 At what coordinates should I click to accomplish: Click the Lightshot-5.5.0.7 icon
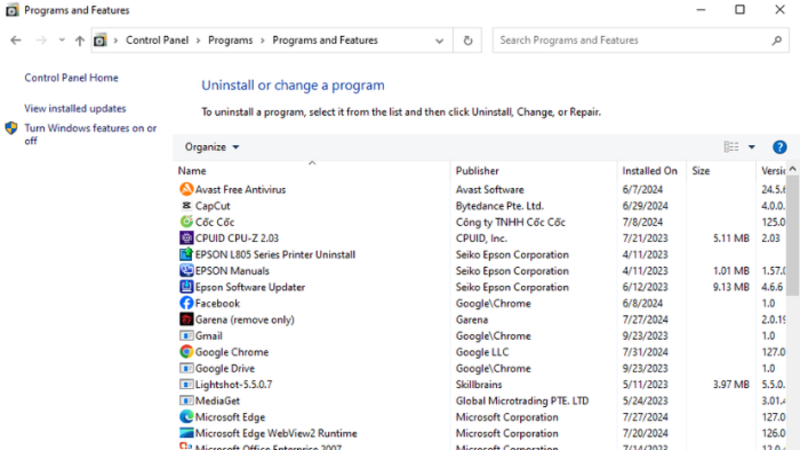[x=186, y=384]
